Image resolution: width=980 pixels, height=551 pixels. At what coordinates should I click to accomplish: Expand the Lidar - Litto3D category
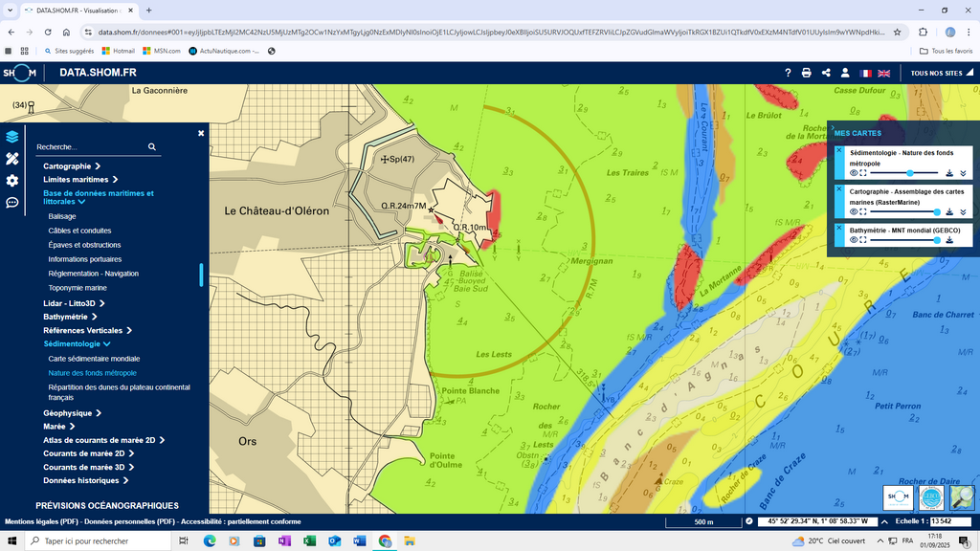click(x=74, y=303)
